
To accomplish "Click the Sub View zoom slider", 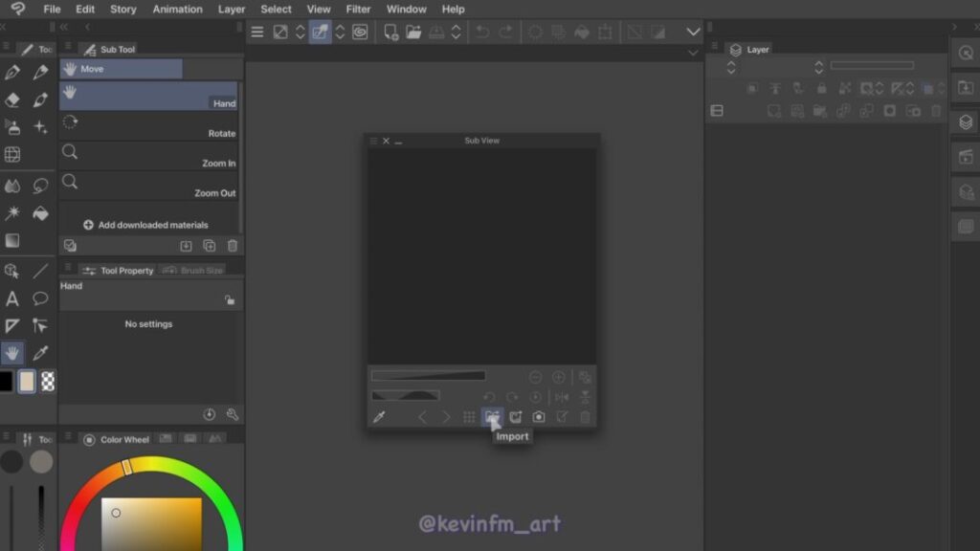I will pos(428,376).
